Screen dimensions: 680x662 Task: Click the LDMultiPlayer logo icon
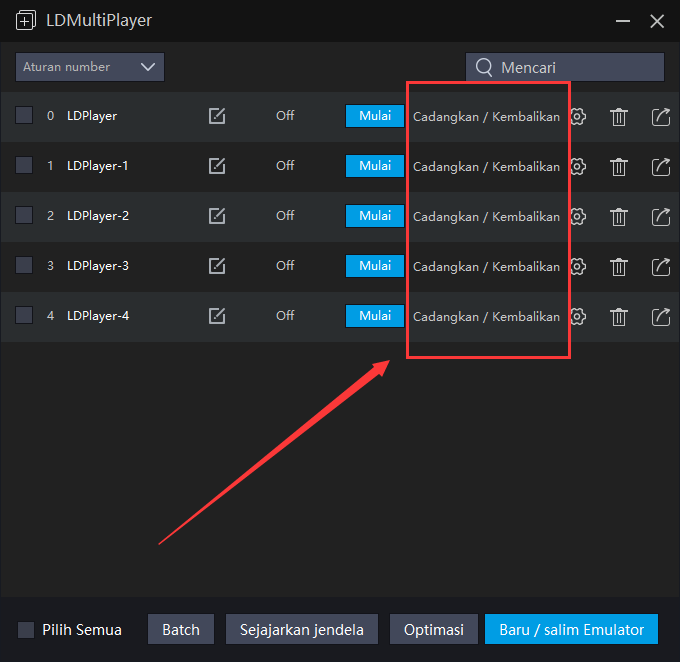26,20
